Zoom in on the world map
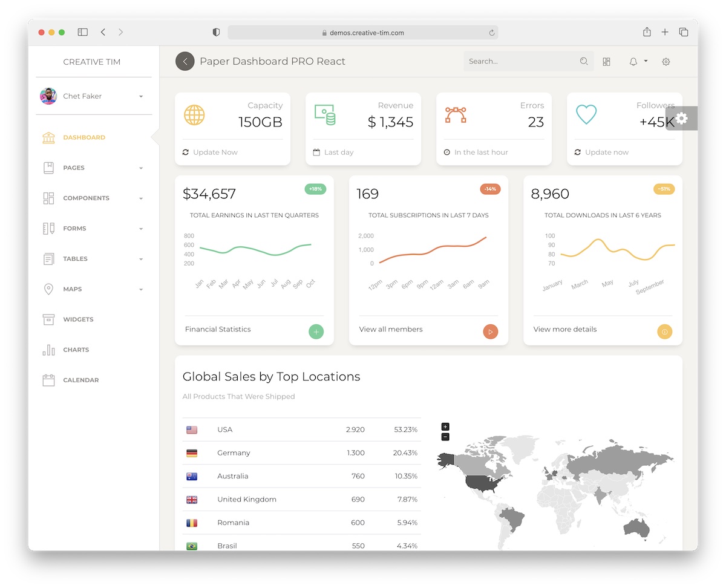The width and height of the screenshot is (726, 588). pyautogui.click(x=445, y=426)
